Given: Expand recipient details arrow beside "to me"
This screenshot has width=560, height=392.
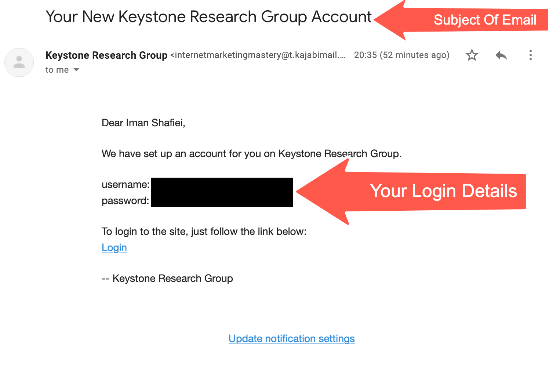Looking at the screenshot, I should [x=76, y=70].
